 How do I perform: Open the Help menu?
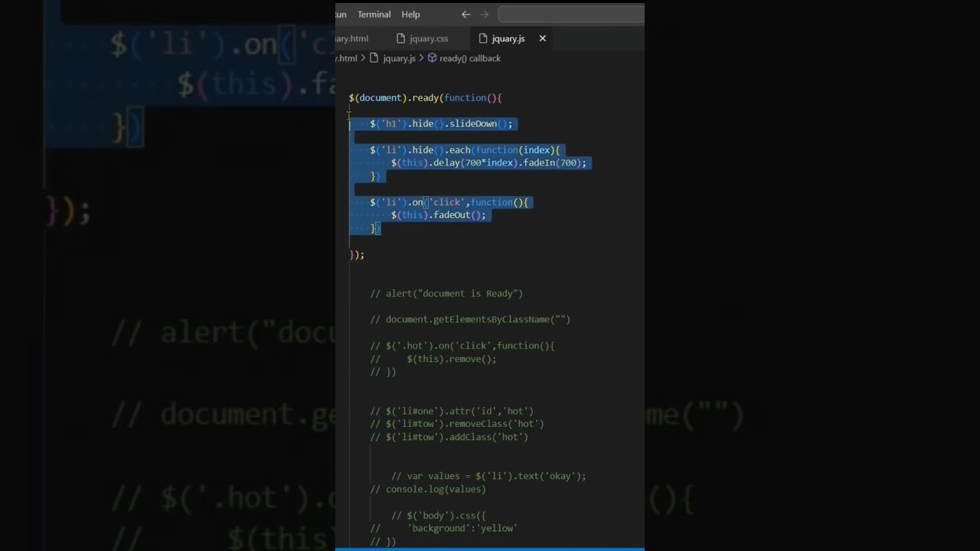pyautogui.click(x=410, y=15)
